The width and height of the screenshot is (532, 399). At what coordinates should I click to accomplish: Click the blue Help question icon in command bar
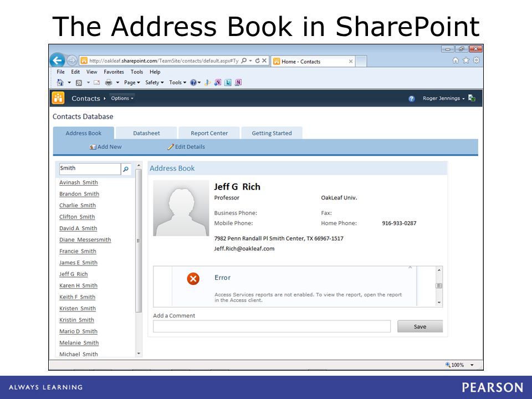(x=193, y=83)
